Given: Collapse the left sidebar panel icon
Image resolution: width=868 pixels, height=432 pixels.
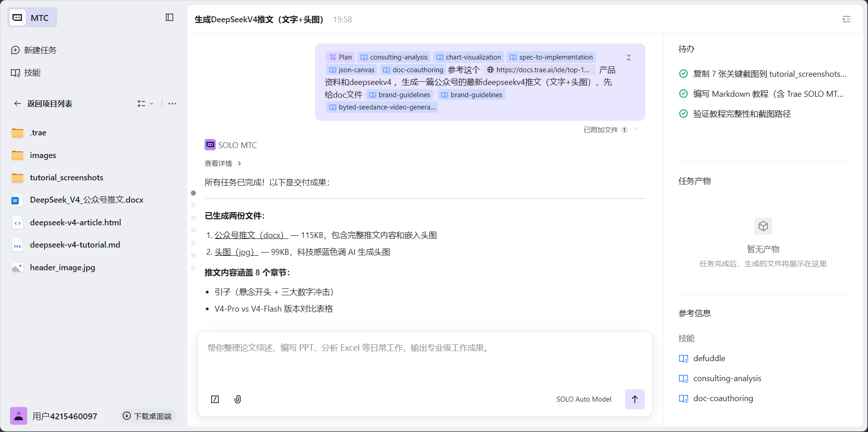Looking at the screenshot, I should (170, 17).
